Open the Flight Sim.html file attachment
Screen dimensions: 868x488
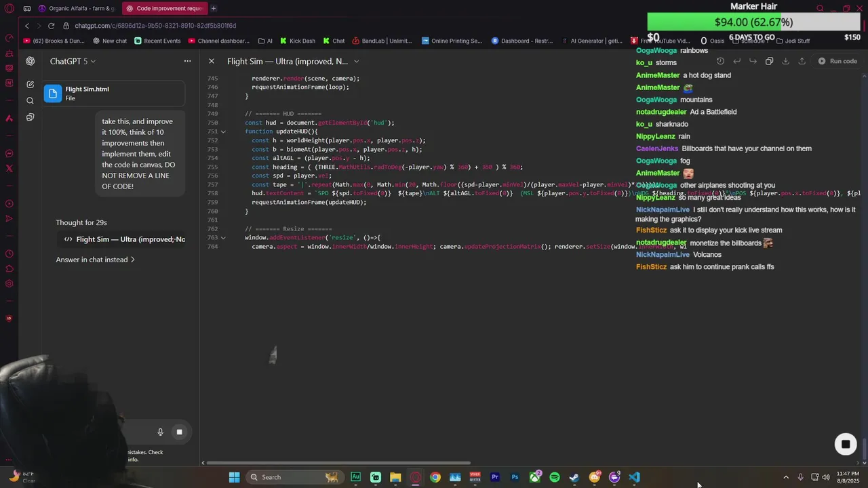click(114, 94)
